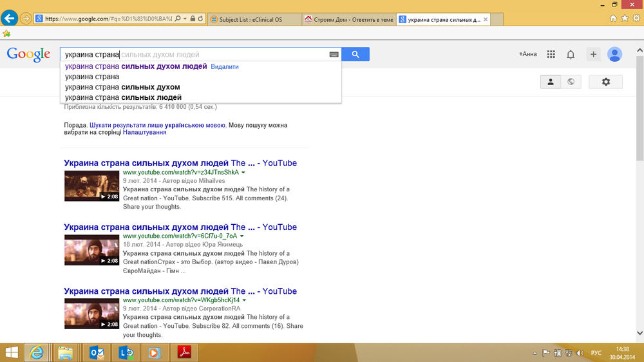This screenshot has width=644, height=362.
Task: Open Internet Explorer Tools gear icon
Action: click(636, 18)
